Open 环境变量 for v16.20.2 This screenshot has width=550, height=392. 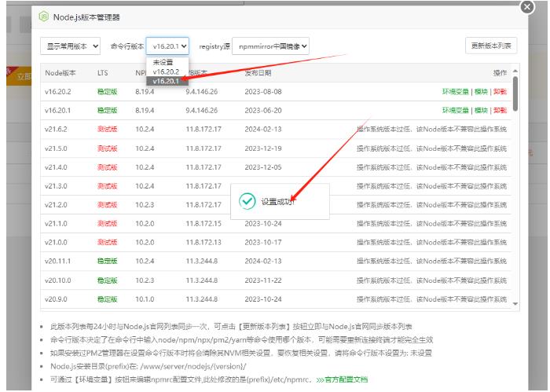pos(455,91)
